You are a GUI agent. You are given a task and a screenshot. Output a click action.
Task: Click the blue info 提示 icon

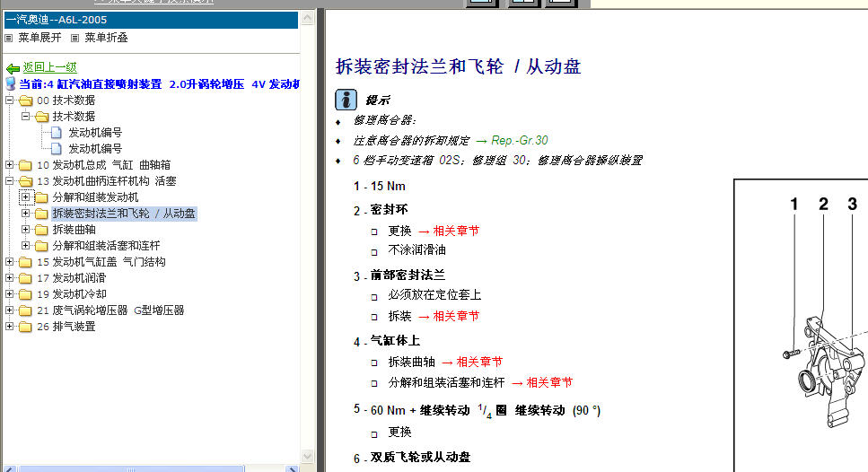346,100
